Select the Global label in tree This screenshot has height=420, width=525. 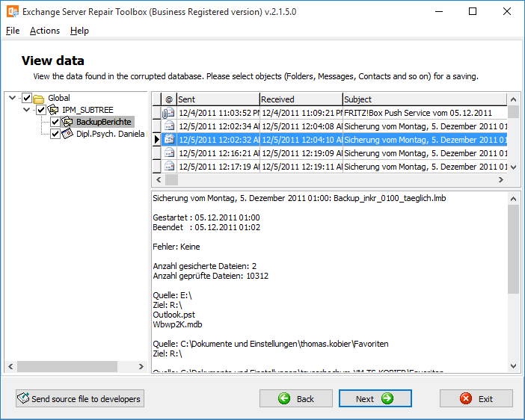pyautogui.click(x=59, y=98)
